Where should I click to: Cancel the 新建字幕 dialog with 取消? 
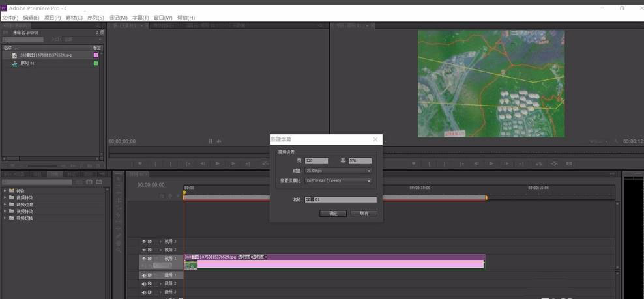click(x=364, y=213)
